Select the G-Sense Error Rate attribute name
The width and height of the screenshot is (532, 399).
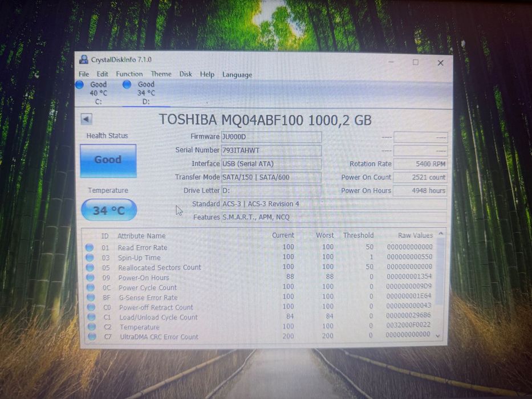(148, 298)
